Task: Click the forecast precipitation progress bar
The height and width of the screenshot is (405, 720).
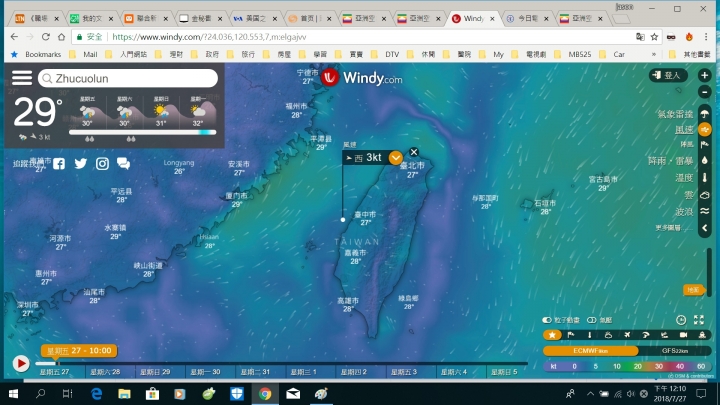Action: pos(142,132)
